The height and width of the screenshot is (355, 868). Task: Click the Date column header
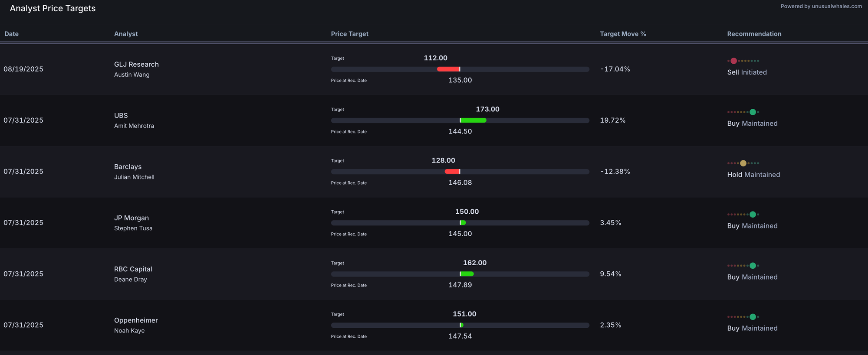point(11,34)
